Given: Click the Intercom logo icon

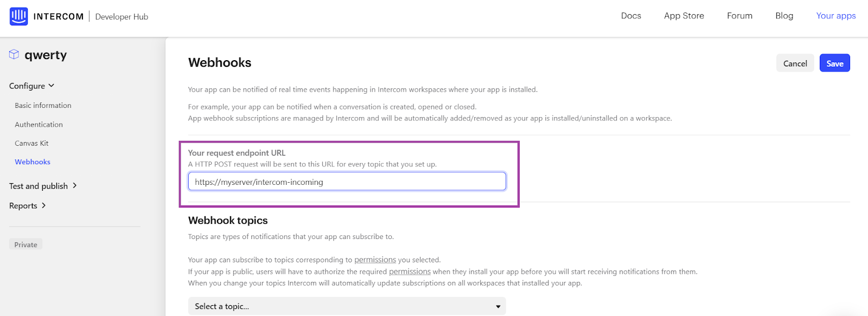Looking at the screenshot, I should (x=18, y=16).
